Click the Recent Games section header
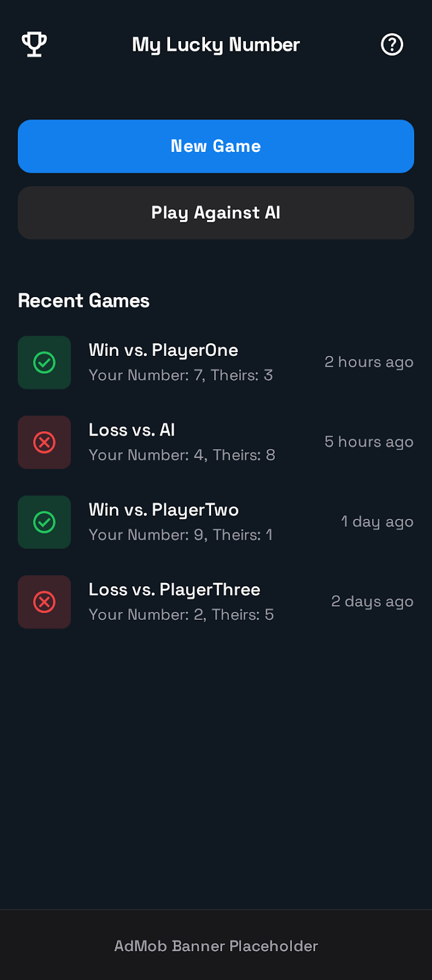 (83, 300)
